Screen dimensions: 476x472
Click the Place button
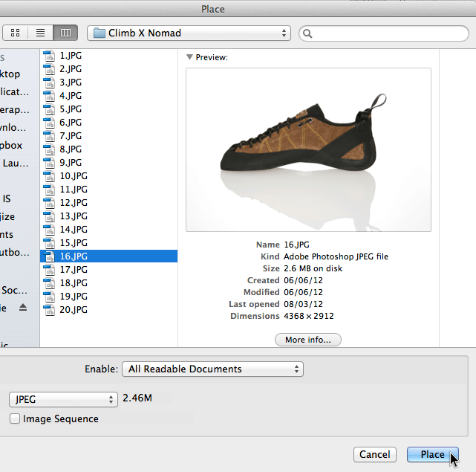(x=433, y=454)
